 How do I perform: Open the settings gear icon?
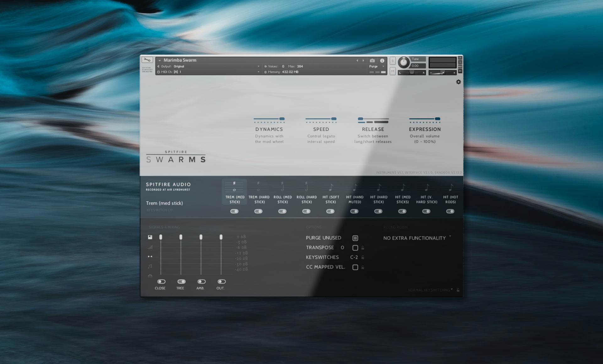459,82
